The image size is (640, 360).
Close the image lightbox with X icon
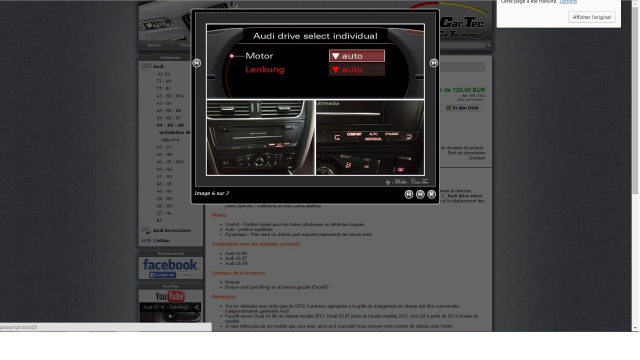coord(431,195)
